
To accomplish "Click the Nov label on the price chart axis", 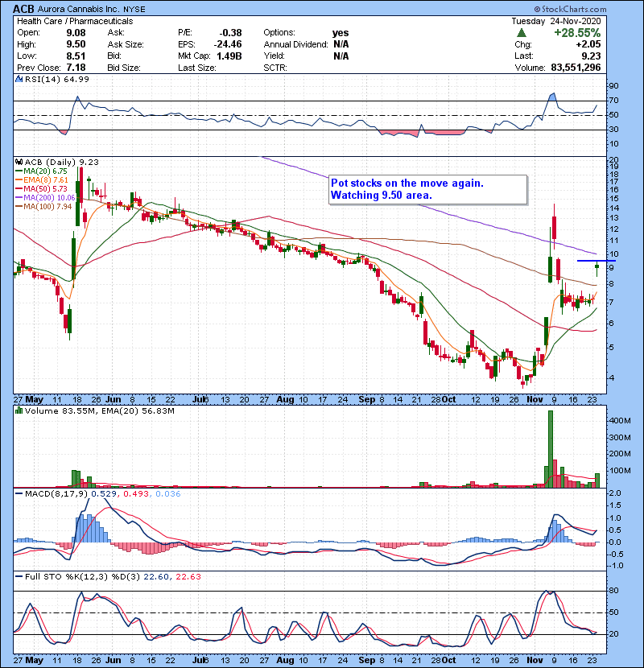I will point(535,400).
